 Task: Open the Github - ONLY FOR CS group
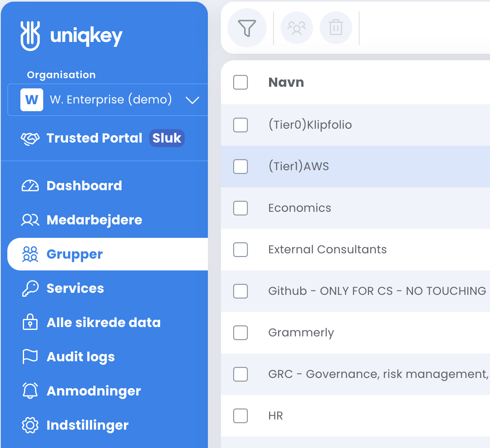[377, 291]
